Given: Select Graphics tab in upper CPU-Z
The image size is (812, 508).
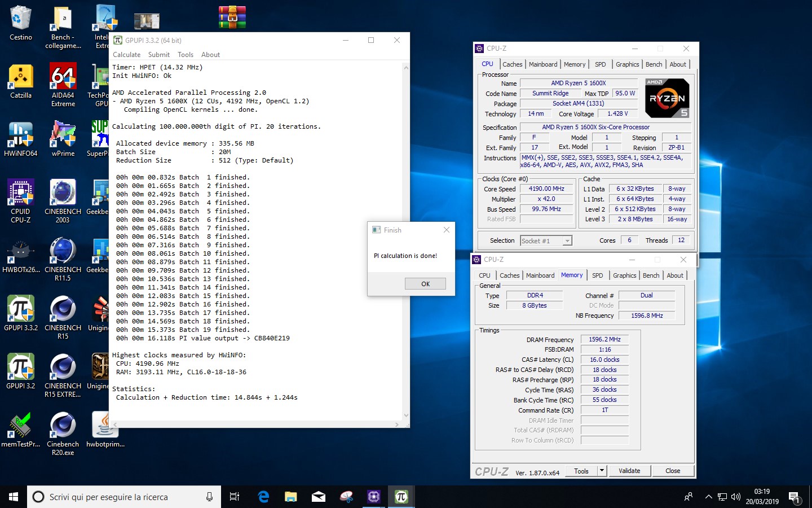Looking at the screenshot, I should point(628,64).
